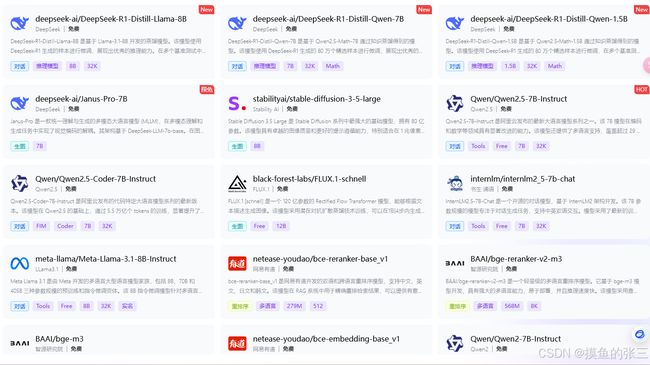This screenshot has height=365, width=650.
Task: Click the 279M tag on bce-reranker-base_v1 card
Action: [294, 306]
